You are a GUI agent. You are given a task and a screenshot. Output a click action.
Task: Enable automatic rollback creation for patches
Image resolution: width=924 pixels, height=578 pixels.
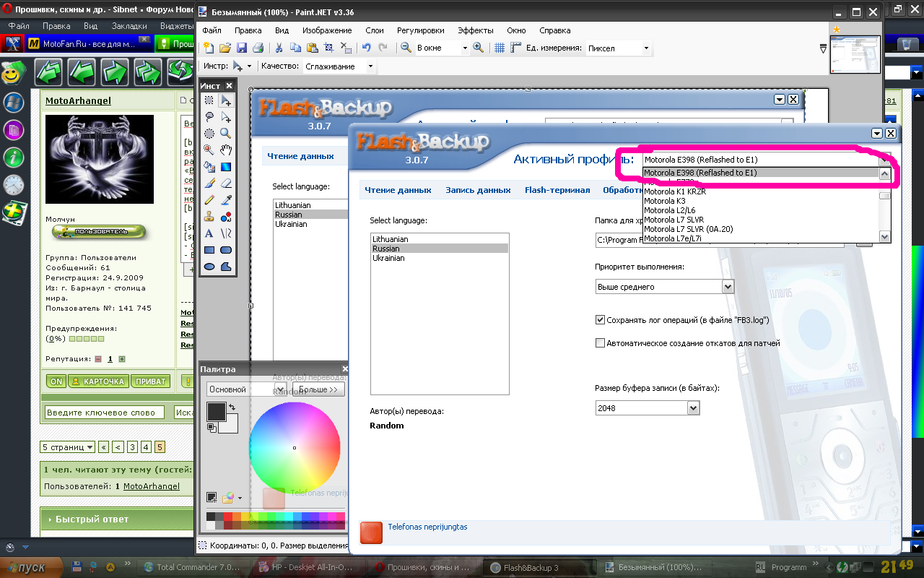click(600, 343)
